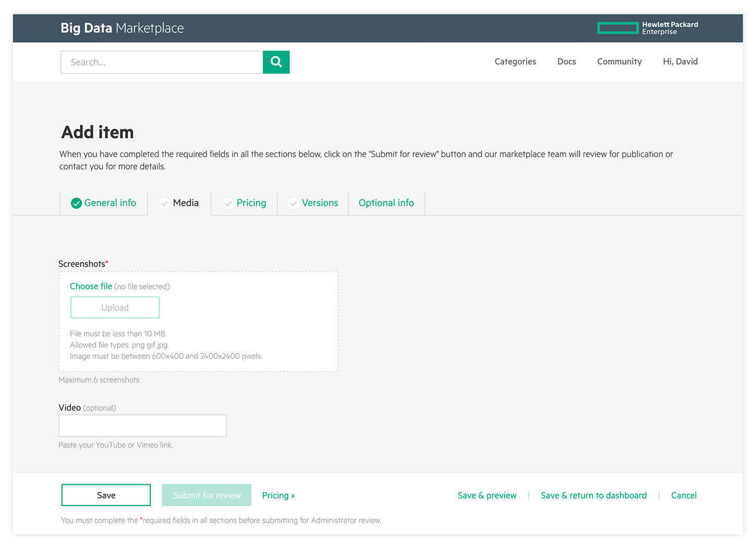Viewport: 756px width, 550px height.
Task: Click the grey checkmark beside Media tab
Action: coord(164,203)
